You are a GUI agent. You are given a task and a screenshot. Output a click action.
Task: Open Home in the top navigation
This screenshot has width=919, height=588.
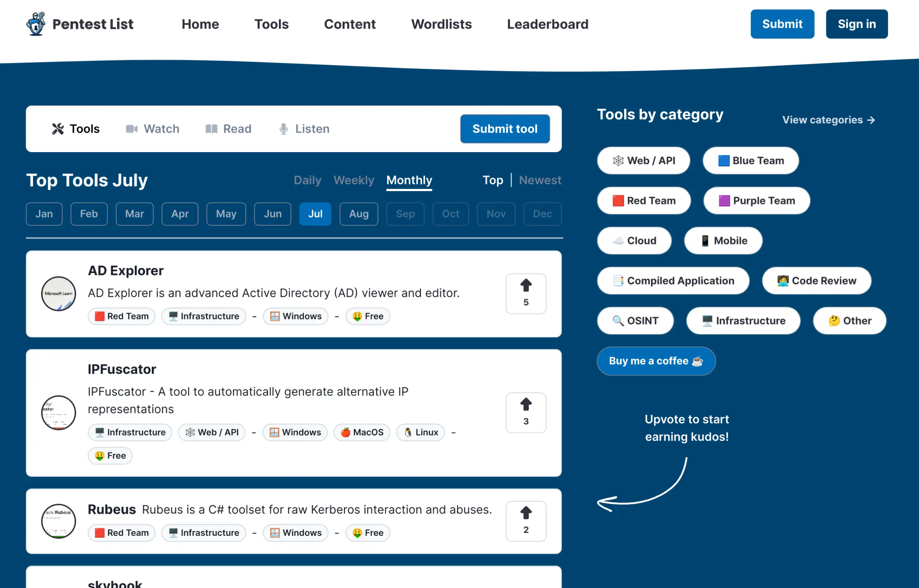pyautogui.click(x=200, y=24)
